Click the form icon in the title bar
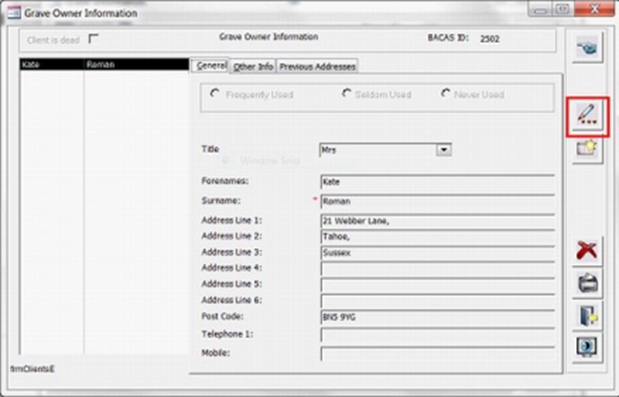Viewport: 619px width, 397px height. coord(14,13)
